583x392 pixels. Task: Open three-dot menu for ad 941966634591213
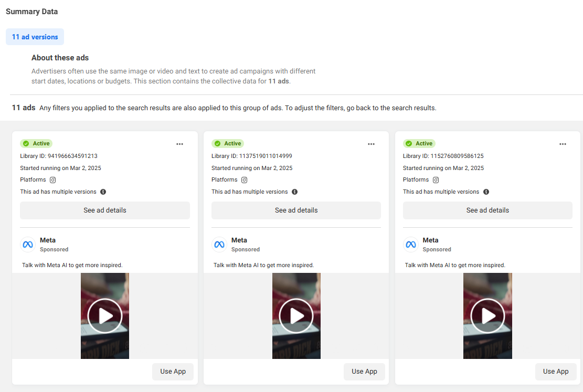coord(179,144)
